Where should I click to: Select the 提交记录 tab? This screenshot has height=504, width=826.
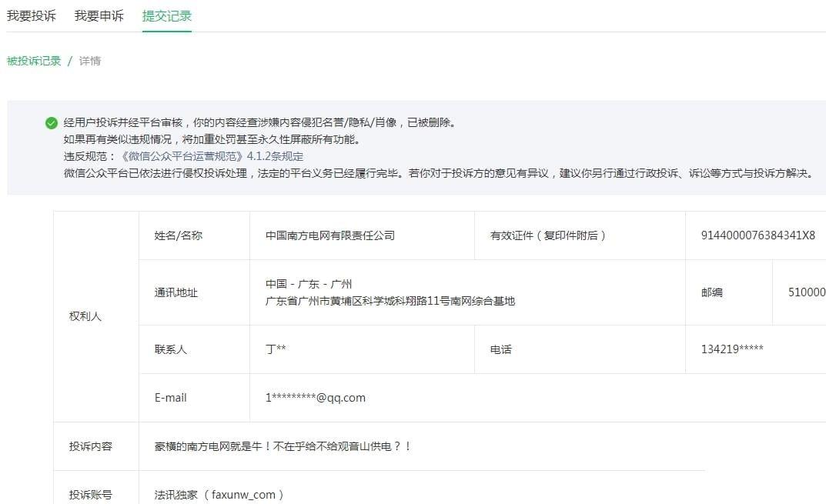click(x=166, y=15)
